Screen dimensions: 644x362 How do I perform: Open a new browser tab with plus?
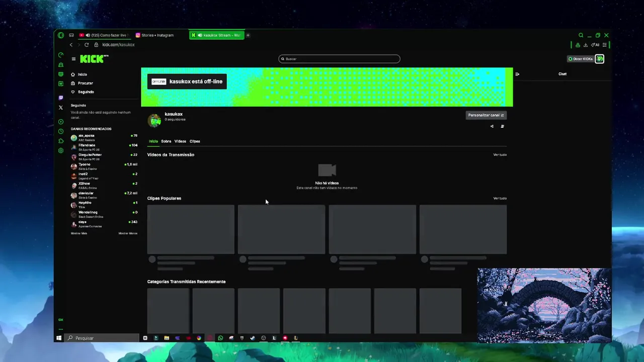click(248, 35)
